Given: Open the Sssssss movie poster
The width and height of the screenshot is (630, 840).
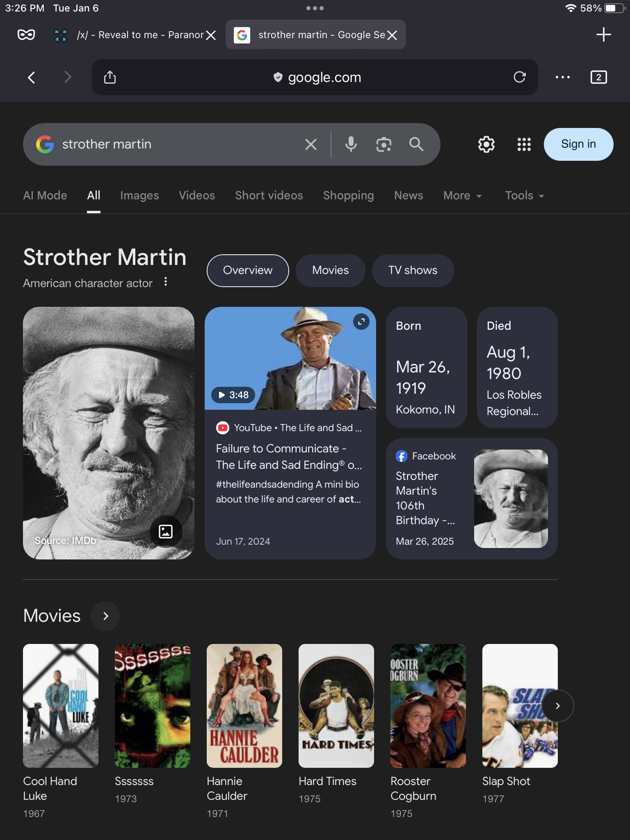Looking at the screenshot, I should coord(153,706).
